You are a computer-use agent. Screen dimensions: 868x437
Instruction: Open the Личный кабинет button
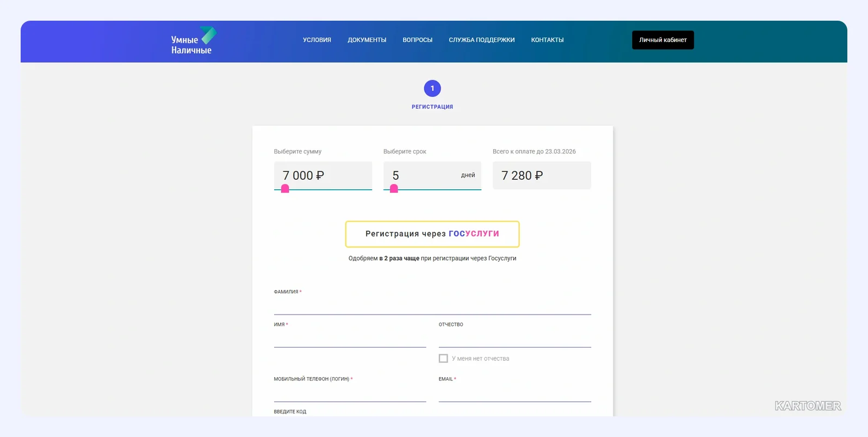point(663,40)
